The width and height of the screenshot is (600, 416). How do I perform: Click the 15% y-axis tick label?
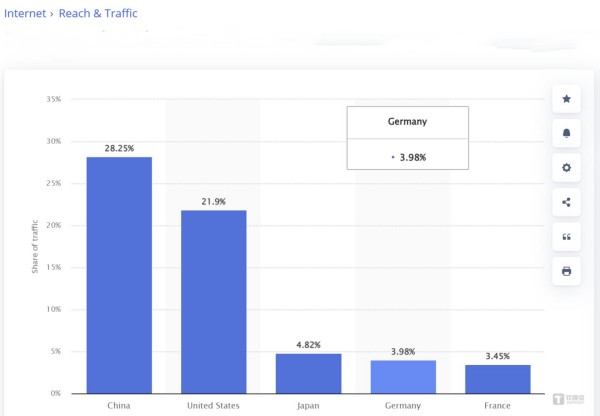[54, 267]
